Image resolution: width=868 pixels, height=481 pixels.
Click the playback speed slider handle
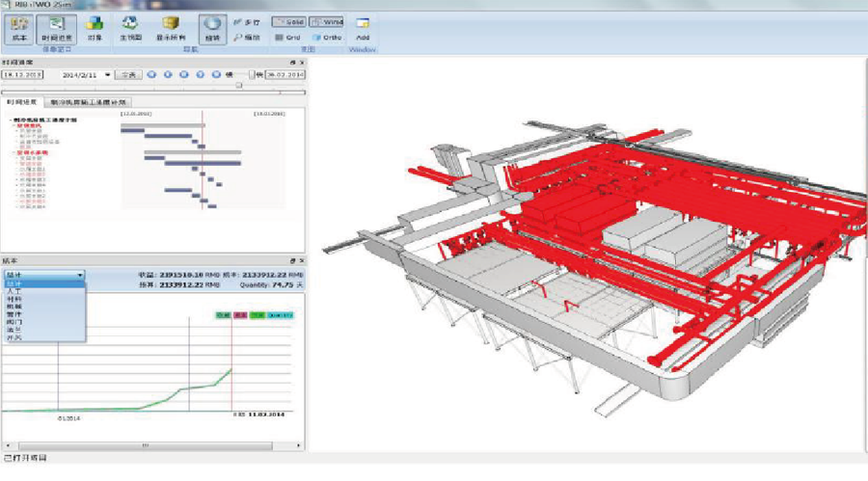coord(253,73)
